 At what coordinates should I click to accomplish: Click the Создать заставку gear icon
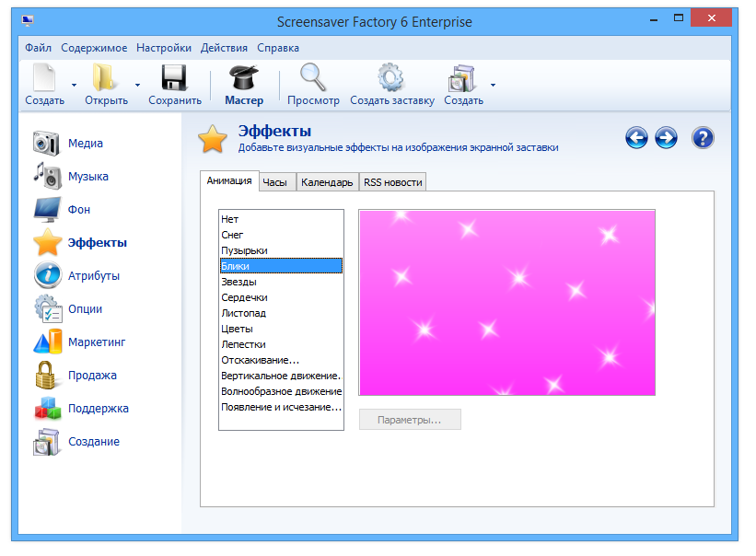point(391,78)
